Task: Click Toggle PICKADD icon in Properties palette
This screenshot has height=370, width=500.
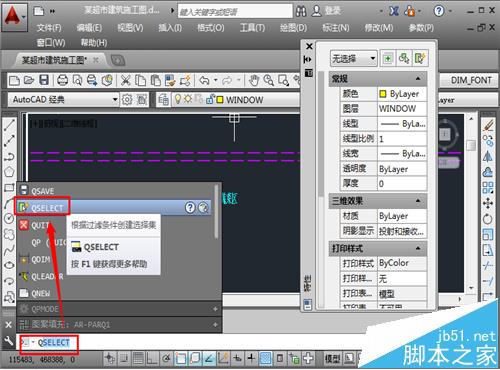Action: point(388,59)
